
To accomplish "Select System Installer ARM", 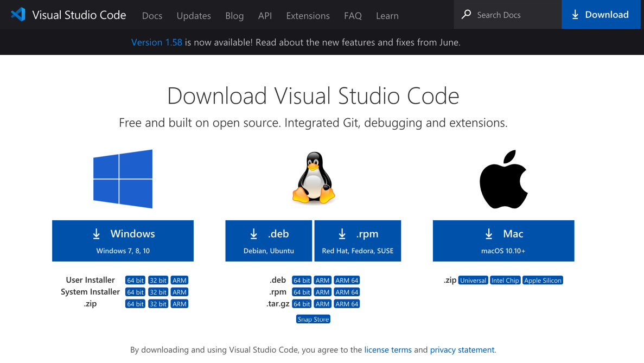I will [180, 292].
